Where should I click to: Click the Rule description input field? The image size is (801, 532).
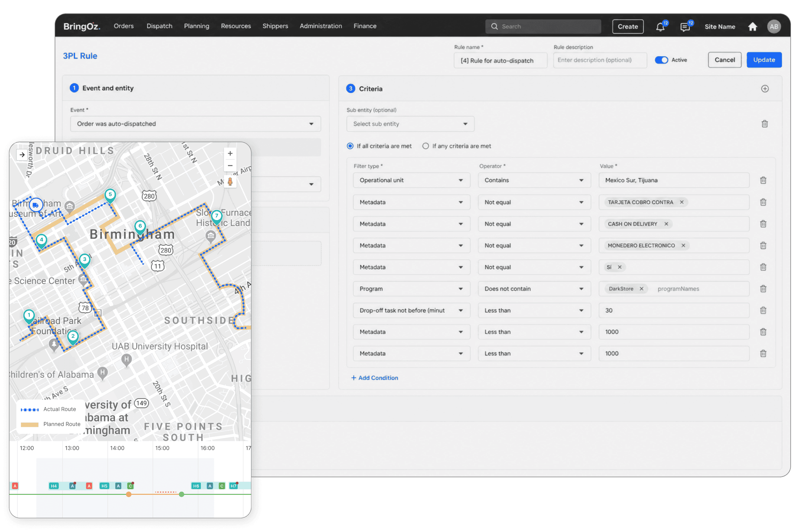pyautogui.click(x=600, y=60)
